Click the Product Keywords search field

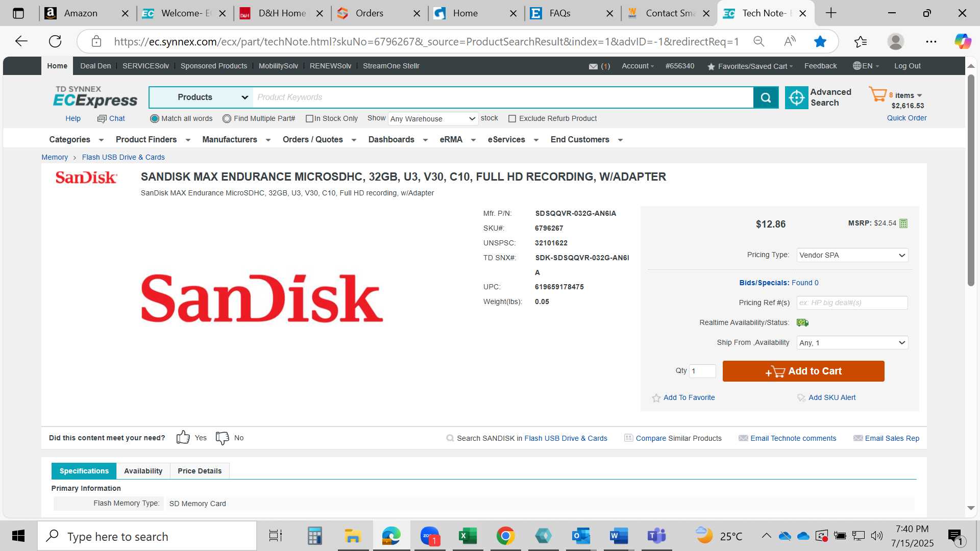point(503,97)
